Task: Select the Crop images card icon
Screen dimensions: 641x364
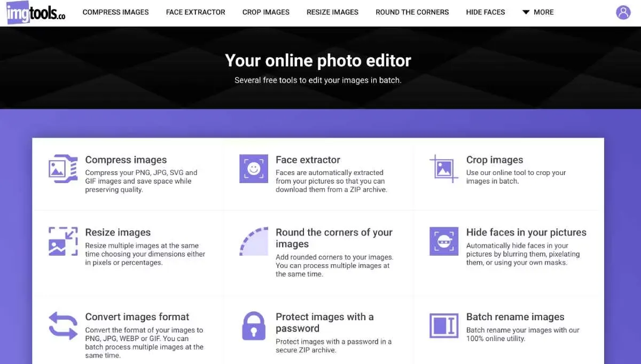Action: pyautogui.click(x=444, y=169)
